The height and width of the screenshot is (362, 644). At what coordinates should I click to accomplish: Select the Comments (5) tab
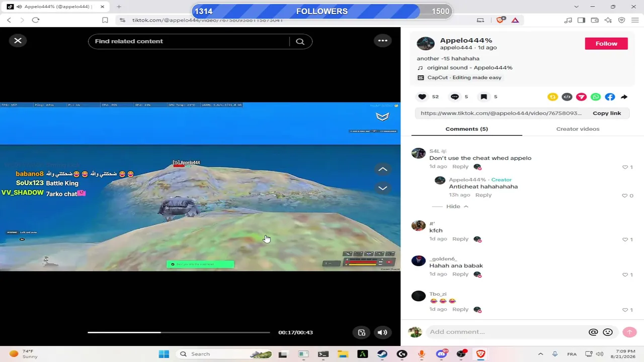[x=466, y=129]
